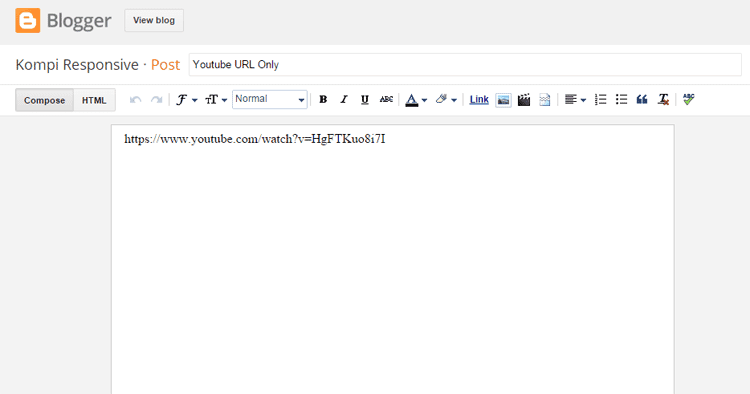Expand the Normal paragraph format dropdown
This screenshot has width=750, height=394.
tap(270, 99)
